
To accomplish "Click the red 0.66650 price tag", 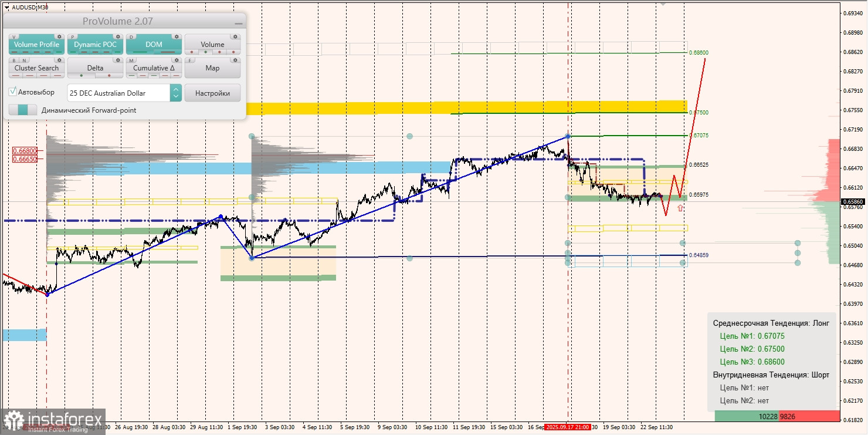I will tap(25, 159).
